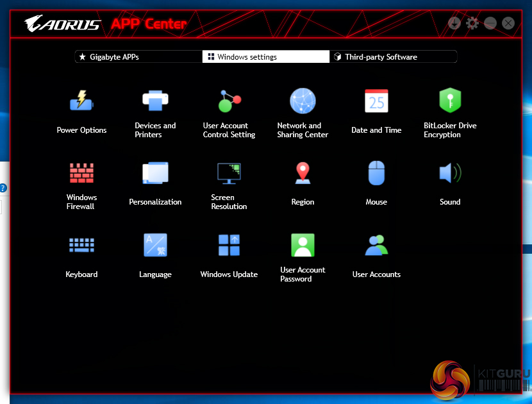Click the gear settings icon in title bar
This screenshot has height=404, width=532.
point(472,24)
